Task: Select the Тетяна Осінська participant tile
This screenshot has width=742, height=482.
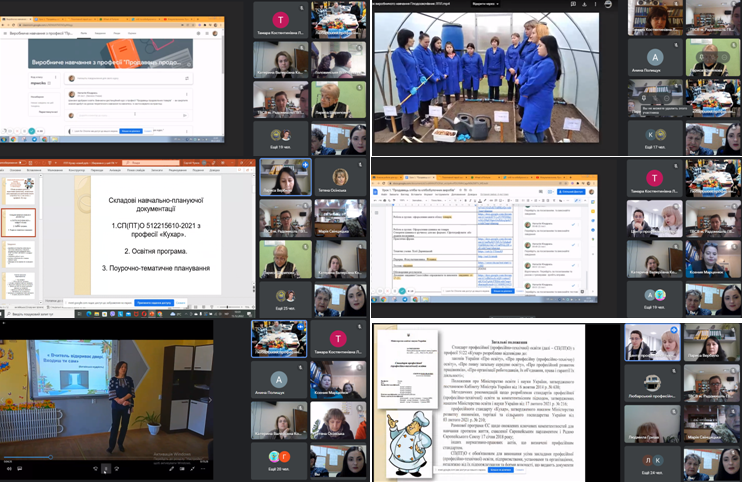Action: (341, 179)
